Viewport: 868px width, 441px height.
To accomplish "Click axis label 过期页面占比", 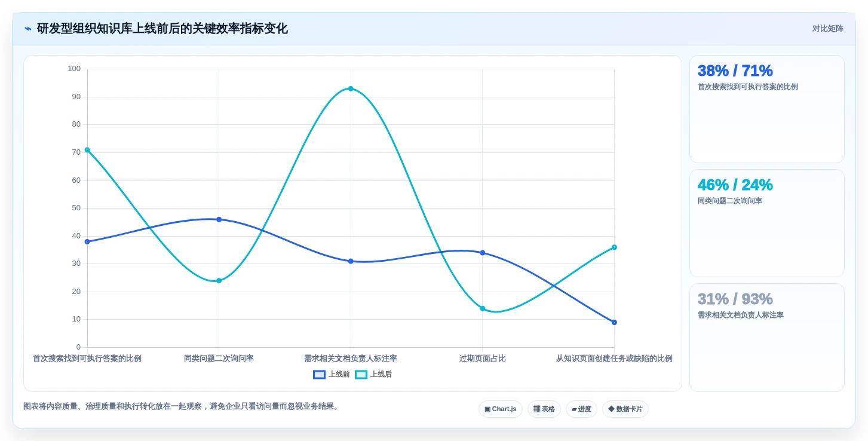I will tap(483, 359).
